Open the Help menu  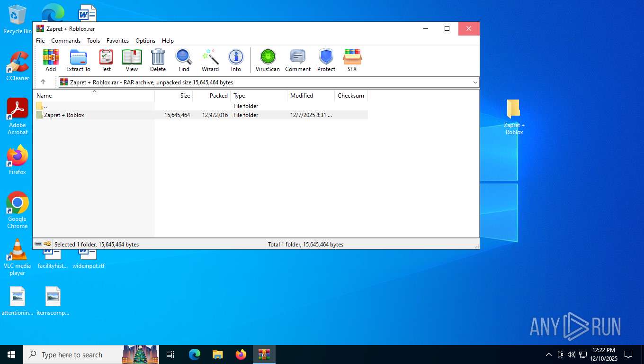[x=168, y=41]
